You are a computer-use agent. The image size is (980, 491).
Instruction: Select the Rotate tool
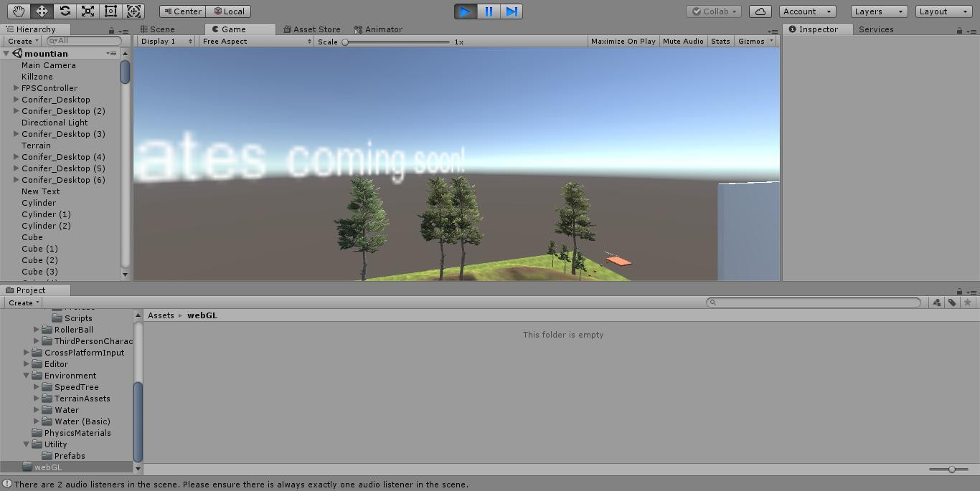pos(65,11)
